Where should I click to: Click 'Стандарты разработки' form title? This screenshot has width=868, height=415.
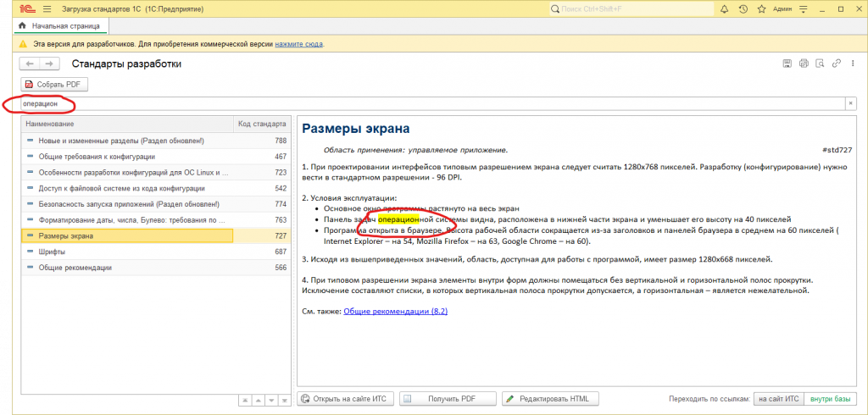[x=126, y=64]
